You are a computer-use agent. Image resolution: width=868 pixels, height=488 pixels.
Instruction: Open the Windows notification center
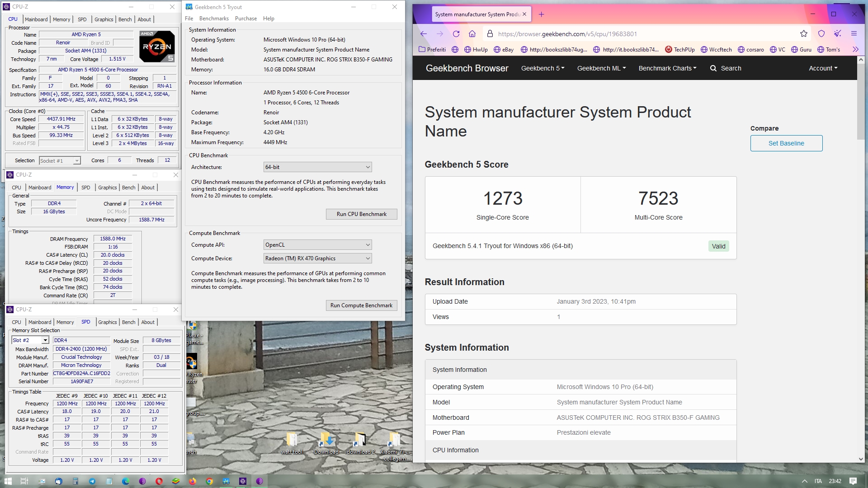coord(853,481)
